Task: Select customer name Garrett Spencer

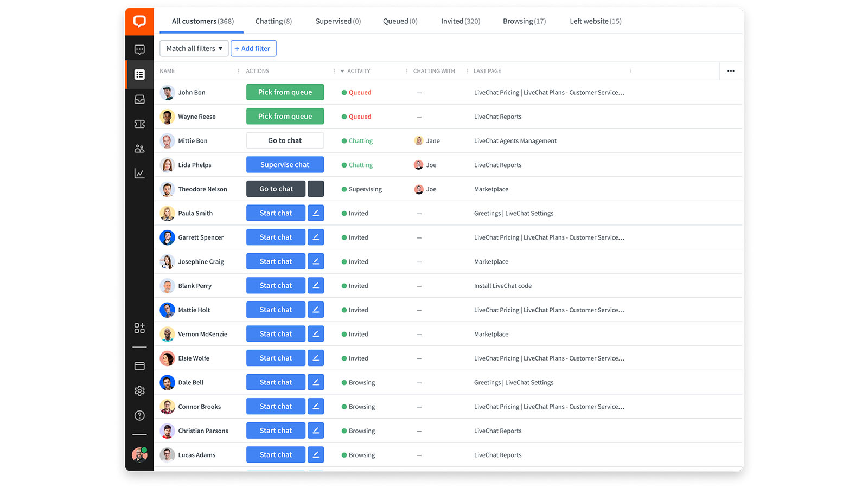Action: [201, 237]
